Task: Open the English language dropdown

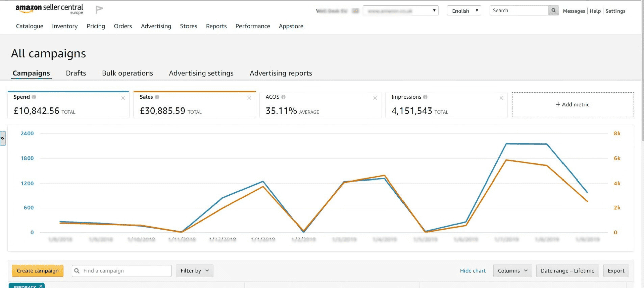Action: [x=464, y=11]
